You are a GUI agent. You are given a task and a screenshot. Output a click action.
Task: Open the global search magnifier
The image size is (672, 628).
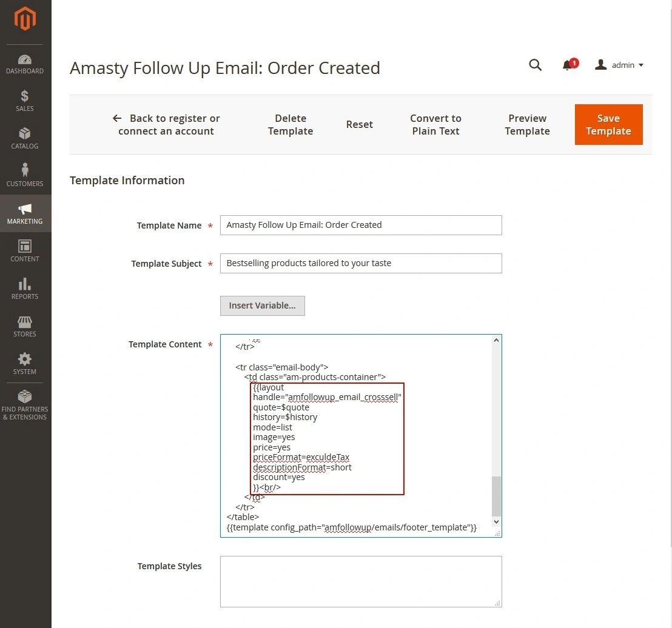[x=535, y=65]
